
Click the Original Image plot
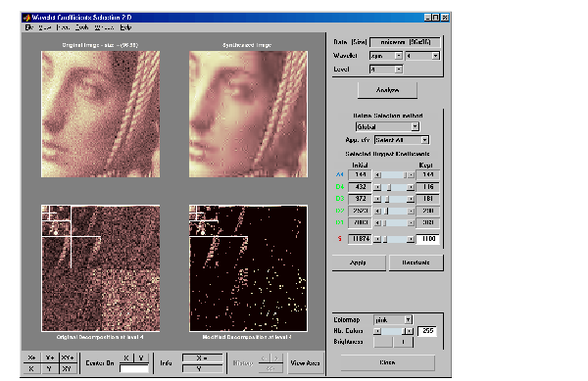pos(101,115)
